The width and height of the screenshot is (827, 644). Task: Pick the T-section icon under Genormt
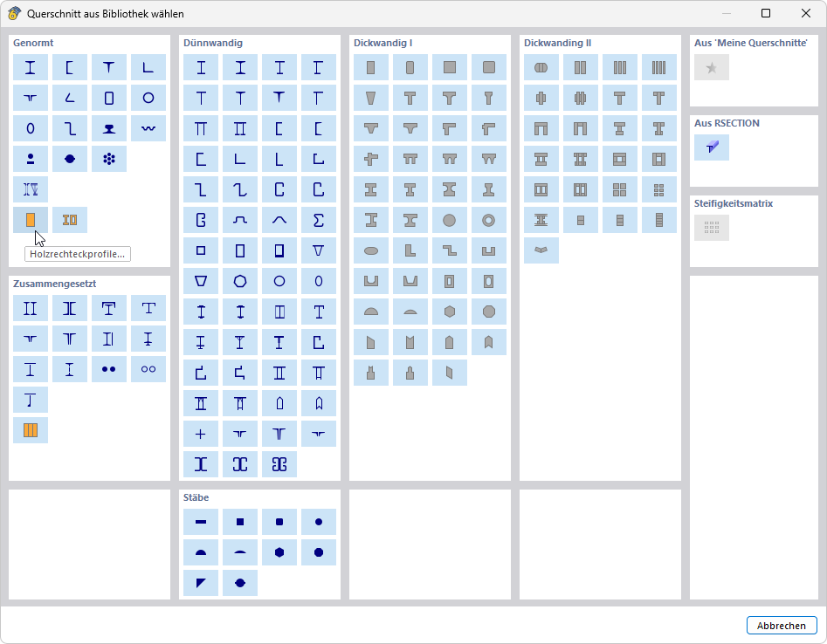[x=108, y=67]
